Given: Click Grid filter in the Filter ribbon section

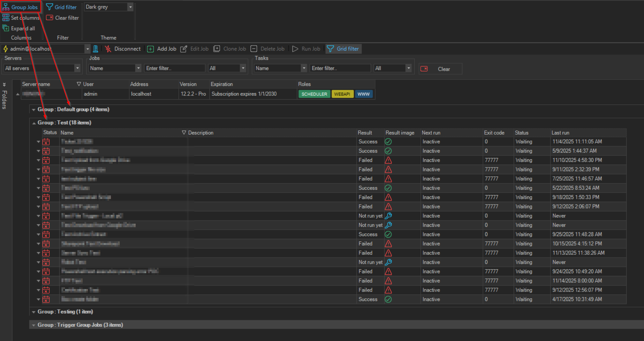Looking at the screenshot, I should (x=61, y=7).
